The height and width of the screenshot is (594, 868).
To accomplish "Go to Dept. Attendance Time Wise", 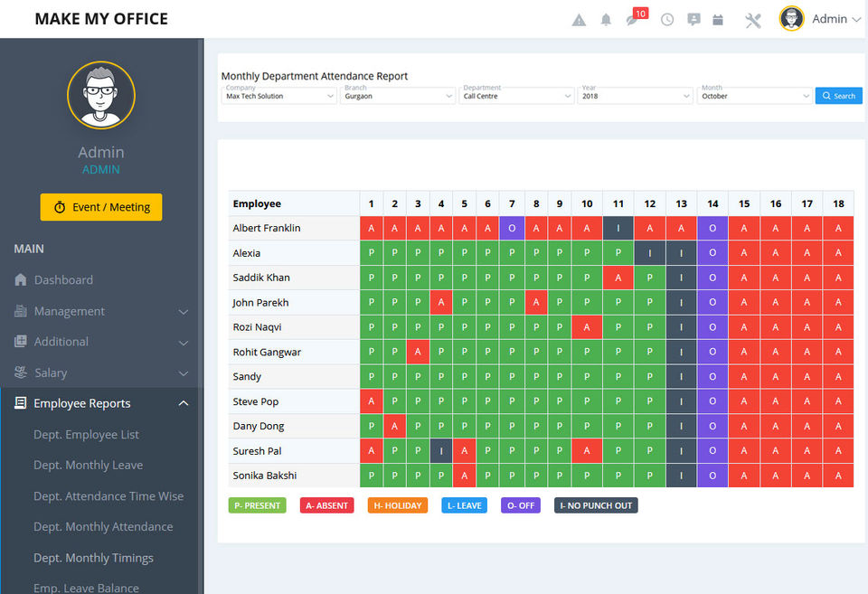I will pyautogui.click(x=108, y=496).
